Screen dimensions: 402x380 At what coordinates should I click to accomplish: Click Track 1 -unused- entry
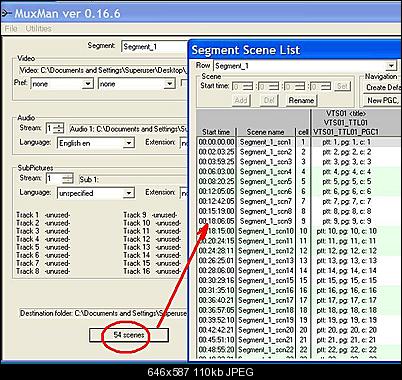tap(43, 215)
